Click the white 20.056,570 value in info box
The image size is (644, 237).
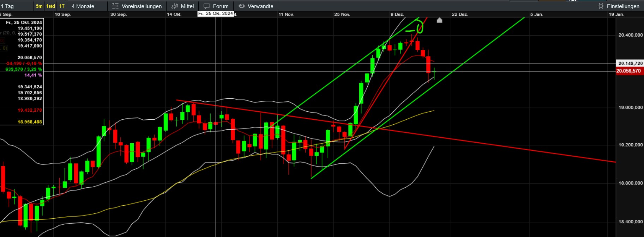pos(30,58)
